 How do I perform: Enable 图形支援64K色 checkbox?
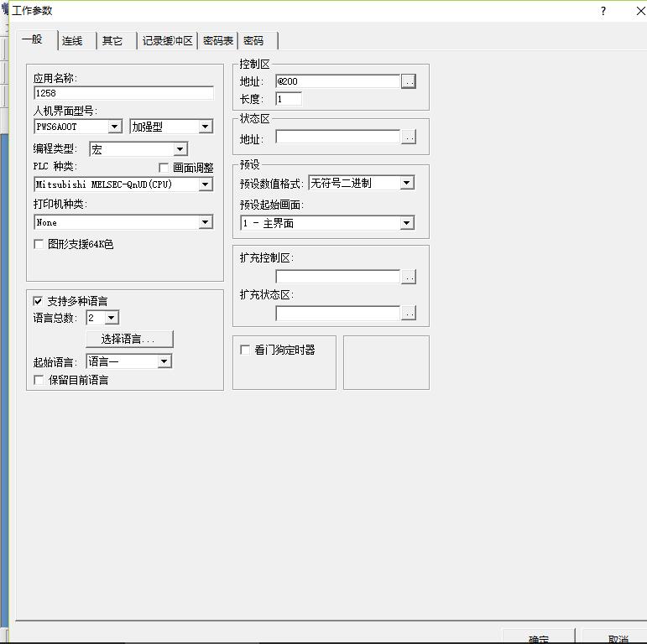pyautogui.click(x=39, y=244)
